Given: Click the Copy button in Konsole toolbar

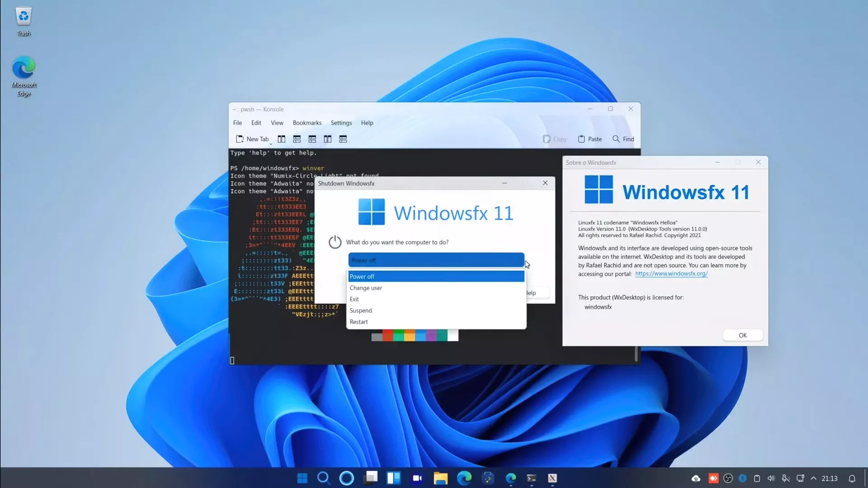Looking at the screenshot, I should [x=554, y=139].
